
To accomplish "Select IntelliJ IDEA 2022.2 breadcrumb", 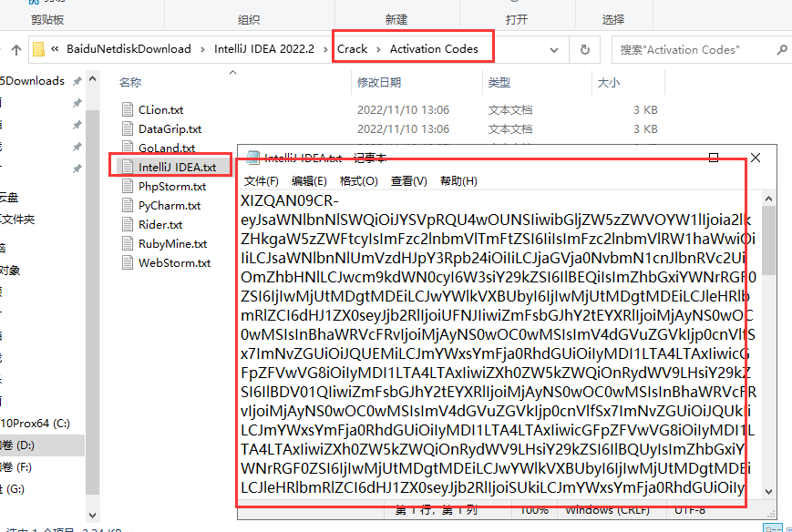I will tap(264, 49).
